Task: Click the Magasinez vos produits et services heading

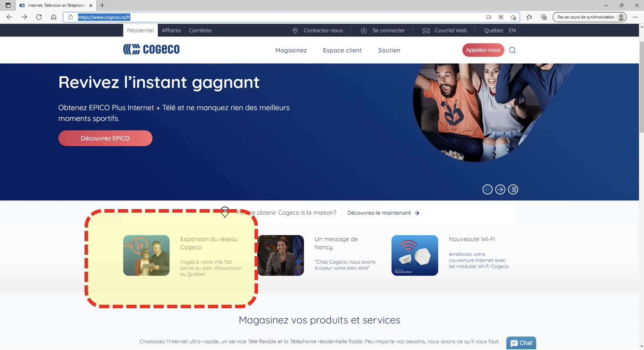Action: [x=320, y=320]
